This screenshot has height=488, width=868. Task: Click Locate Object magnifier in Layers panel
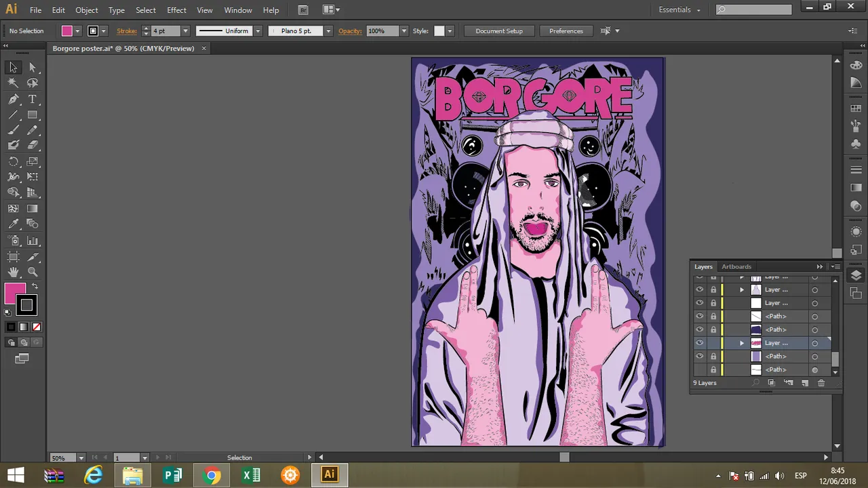[x=755, y=383]
